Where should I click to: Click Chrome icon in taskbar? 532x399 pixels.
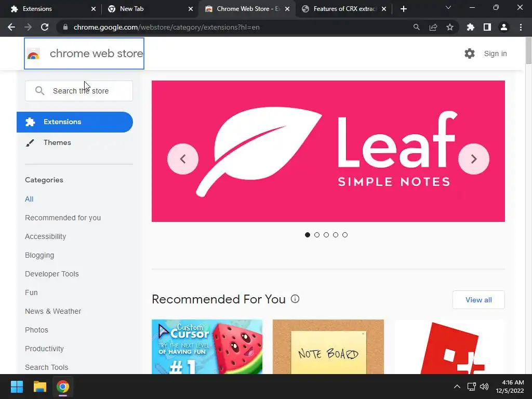point(63,387)
